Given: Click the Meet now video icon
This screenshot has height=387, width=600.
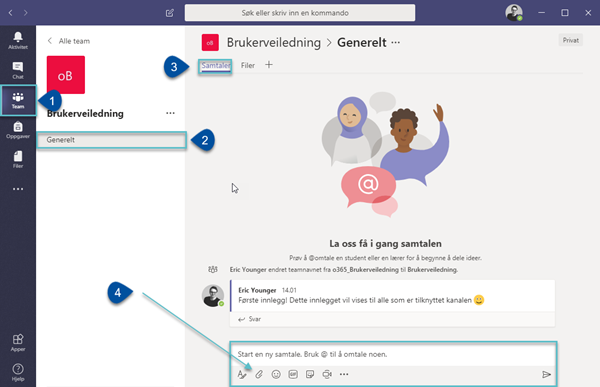Looking at the screenshot, I should click(x=327, y=374).
